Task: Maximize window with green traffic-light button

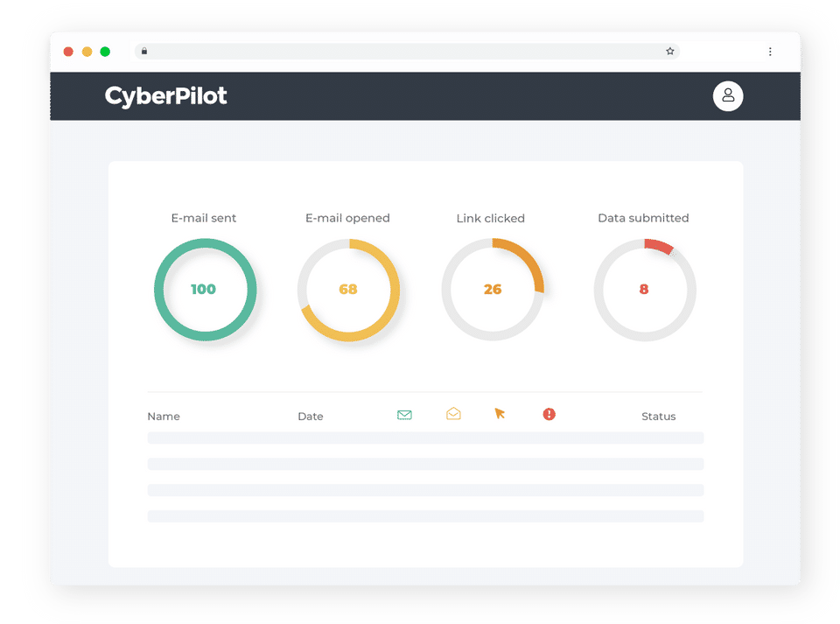Action: click(x=105, y=52)
